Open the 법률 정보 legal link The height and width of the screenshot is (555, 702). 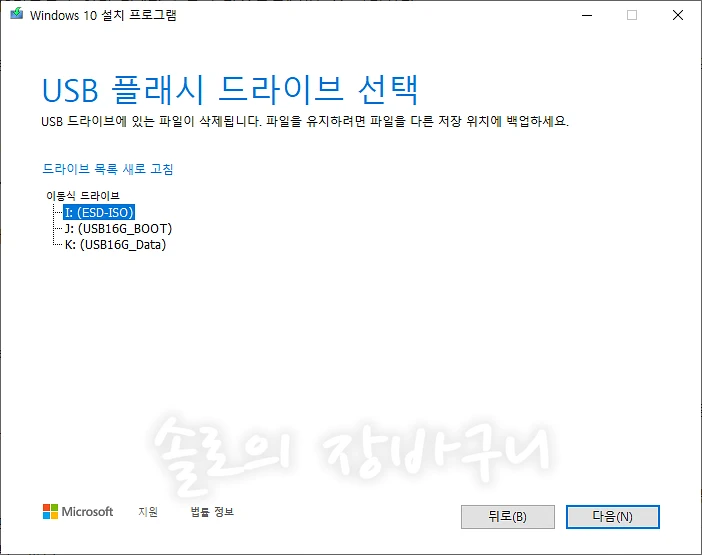point(212,512)
